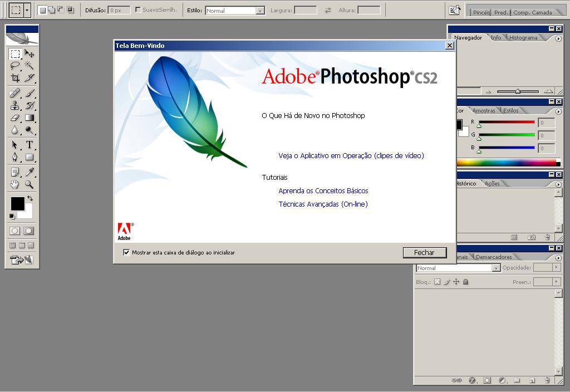Uncheck 'Mostrar esta caixa de diálogo ao inicializar'
570x392 pixels.
coord(126,252)
